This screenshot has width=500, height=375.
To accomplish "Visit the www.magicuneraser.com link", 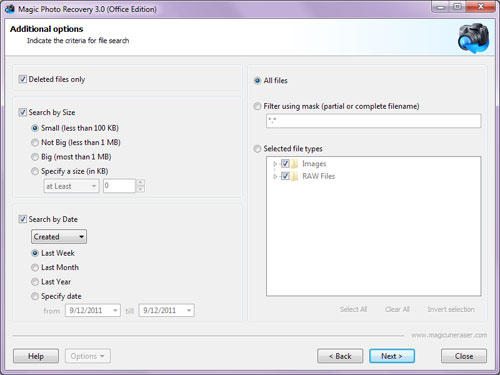I will pos(449,335).
